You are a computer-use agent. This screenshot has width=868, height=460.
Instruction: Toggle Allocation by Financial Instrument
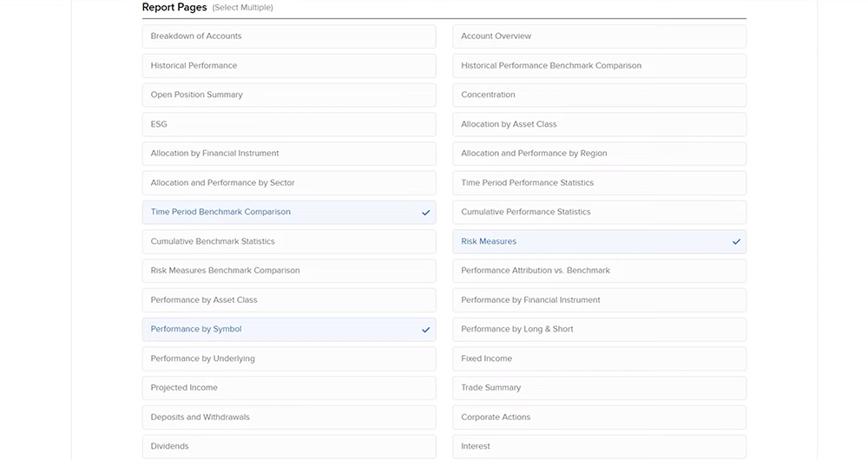pyautogui.click(x=288, y=154)
